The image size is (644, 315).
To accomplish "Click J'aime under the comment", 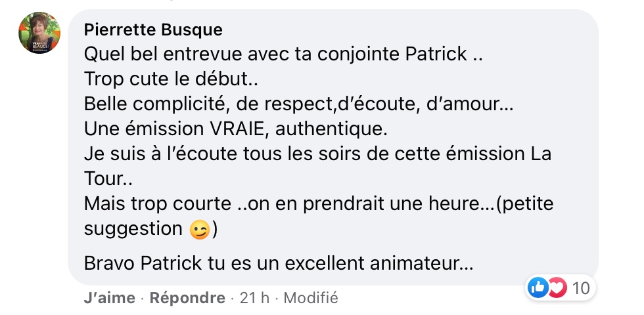I will click(109, 298).
